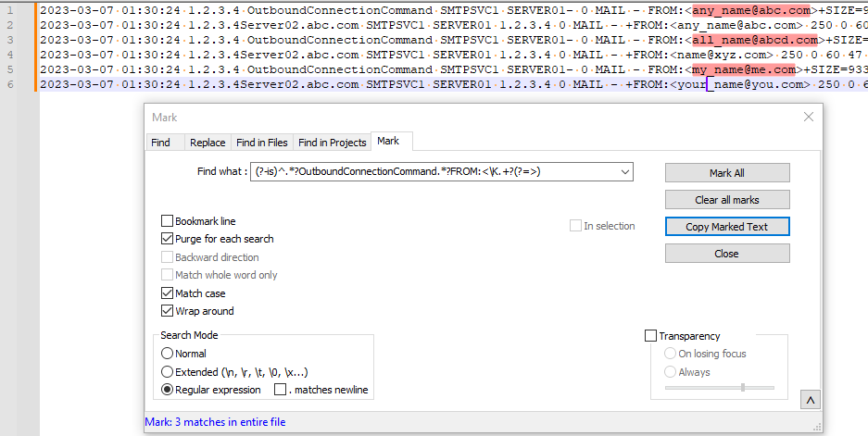Click the dialog resize grip at corner
Image resolution: width=868 pixels, height=436 pixels.
(818, 427)
